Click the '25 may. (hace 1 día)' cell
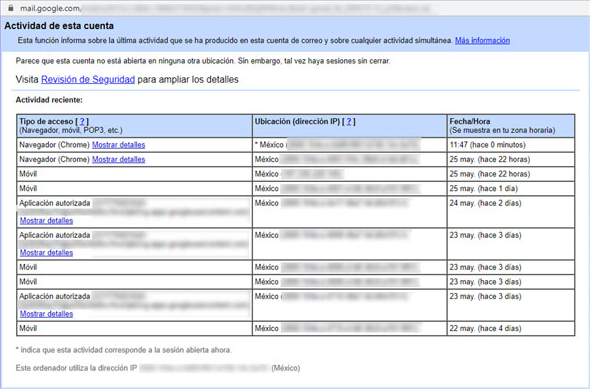The width and height of the screenshot is (590, 389). point(511,188)
